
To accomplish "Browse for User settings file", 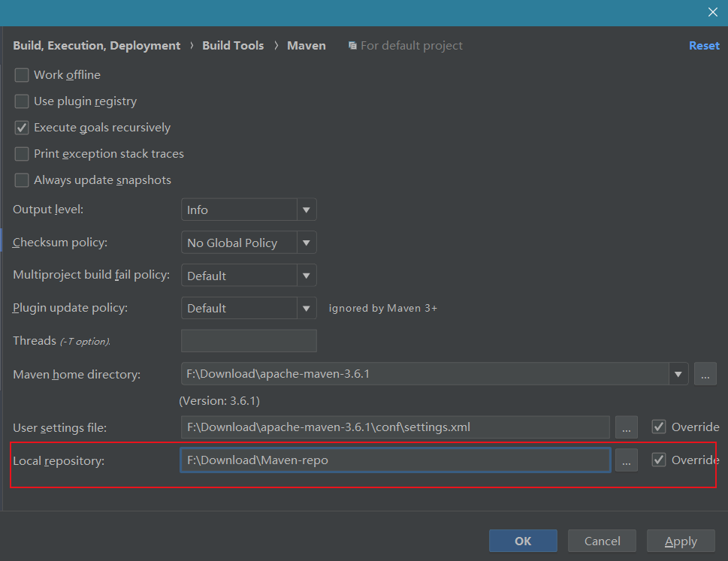I will 627,427.
